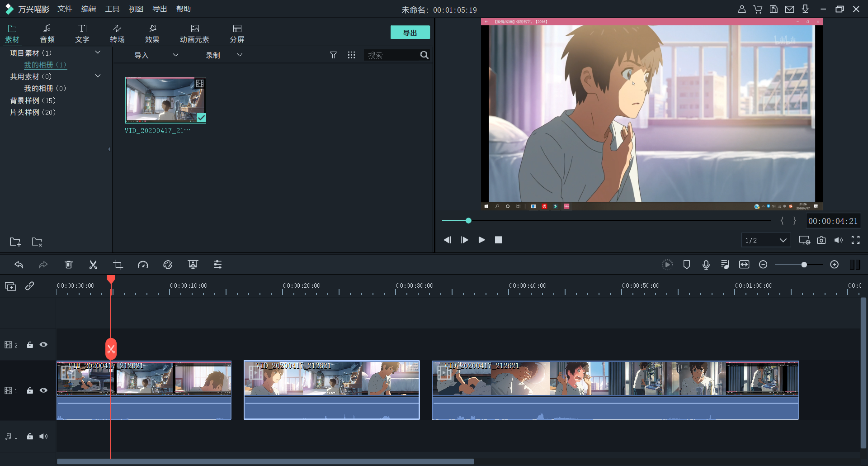The width and height of the screenshot is (868, 466).
Task: Open the 工具 menu
Action: point(112,9)
